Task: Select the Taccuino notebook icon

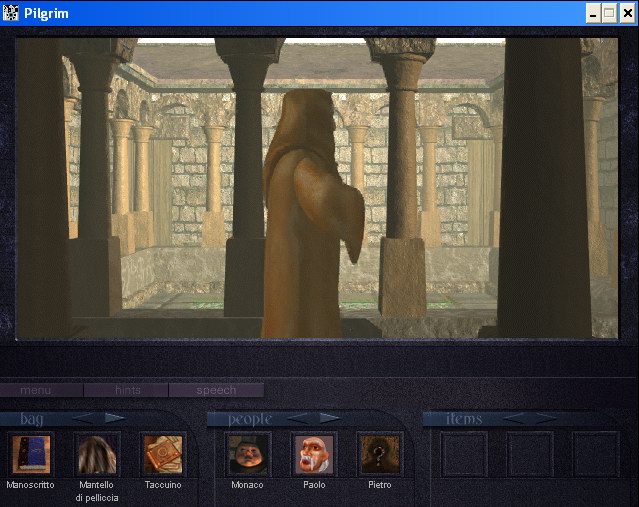Action: click(163, 454)
